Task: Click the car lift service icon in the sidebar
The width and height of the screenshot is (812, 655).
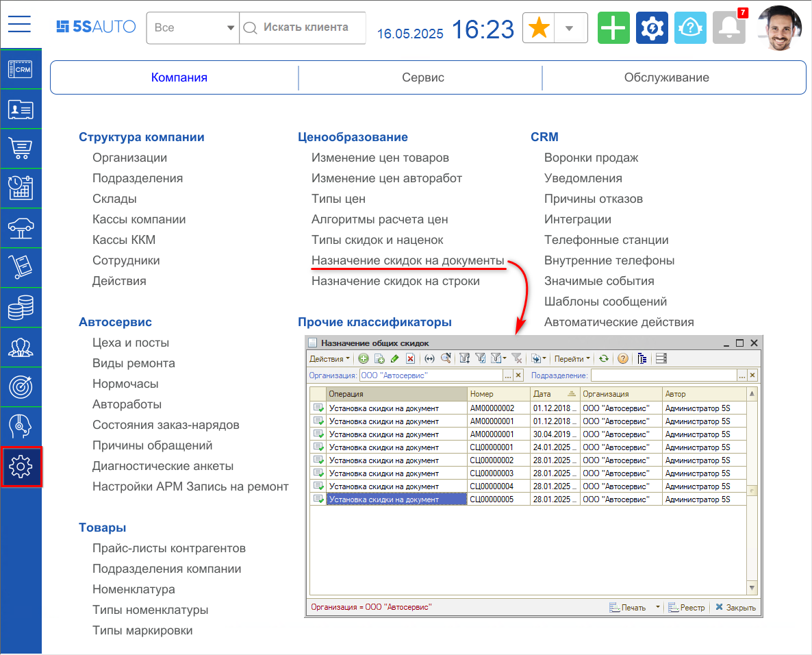Action: pyautogui.click(x=21, y=228)
